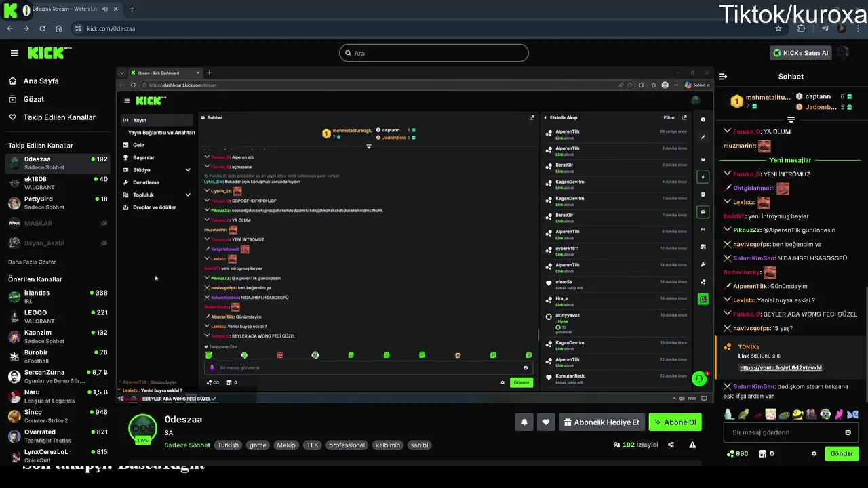This screenshot has height=488, width=868.
Task: Open emoji picker in chat input
Action: click(848, 432)
